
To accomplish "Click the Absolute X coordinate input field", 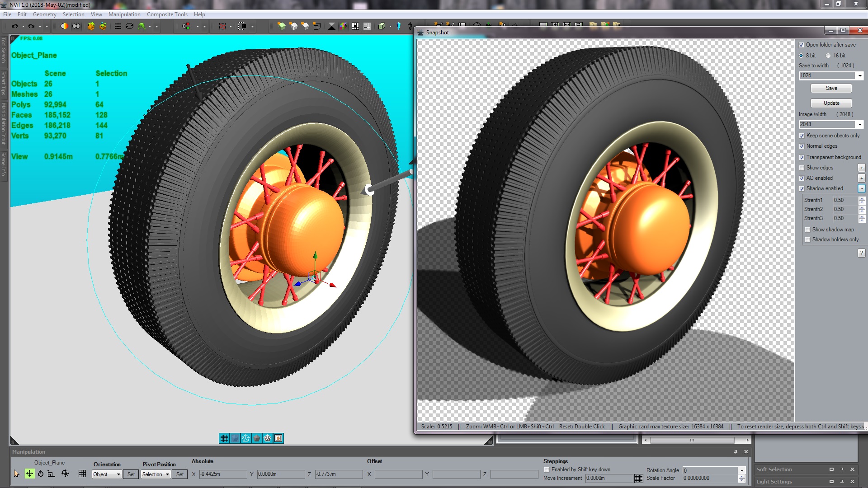I will 224,474.
